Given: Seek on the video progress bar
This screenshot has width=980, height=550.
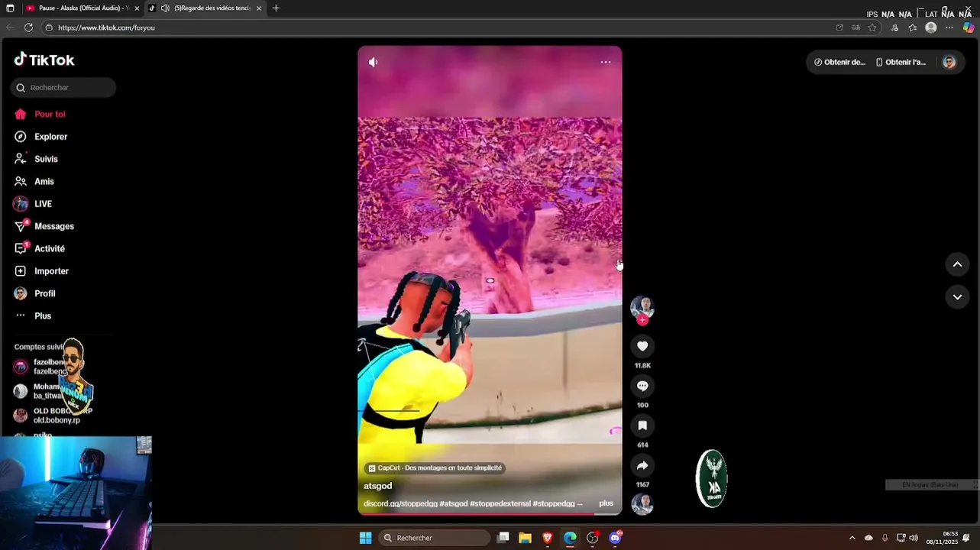Looking at the screenshot, I should point(490,514).
